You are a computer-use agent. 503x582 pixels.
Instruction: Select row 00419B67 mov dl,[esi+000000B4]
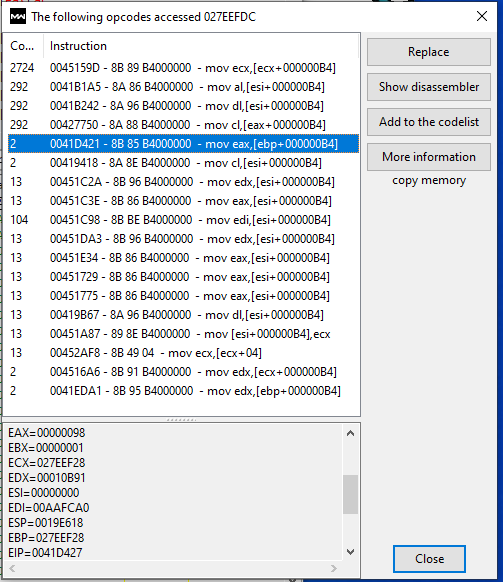(183, 315)
